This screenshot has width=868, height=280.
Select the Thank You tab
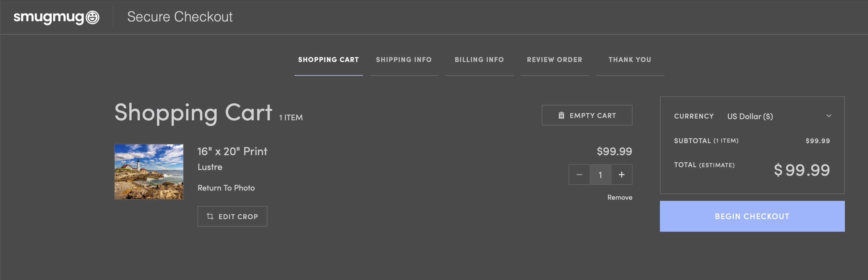629,60
